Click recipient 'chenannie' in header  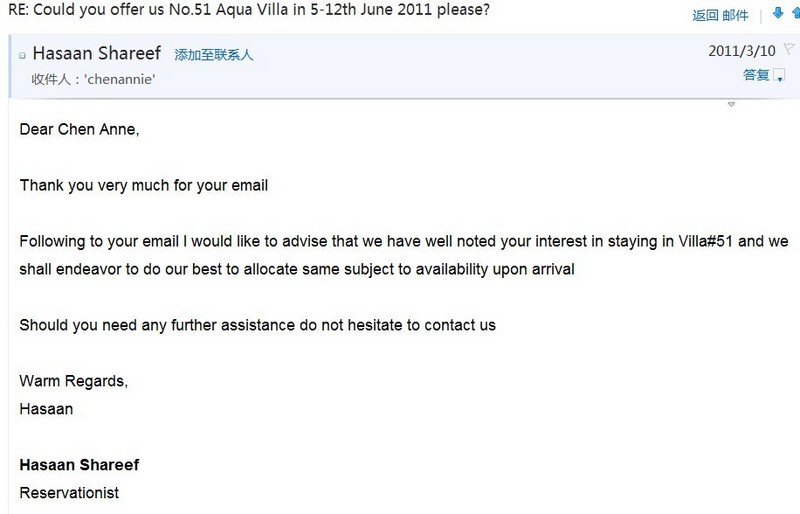(121, 79)
